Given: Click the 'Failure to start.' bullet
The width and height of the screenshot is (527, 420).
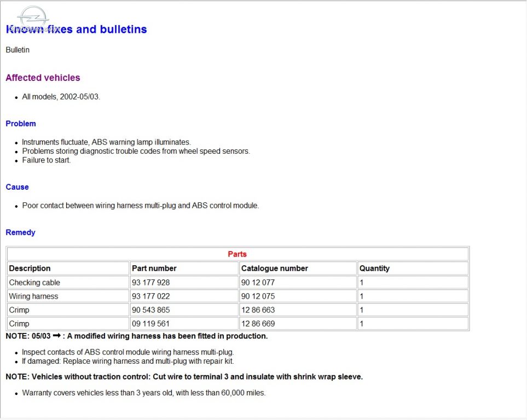Looking at the screenshot, I should [x=47, y=160].
